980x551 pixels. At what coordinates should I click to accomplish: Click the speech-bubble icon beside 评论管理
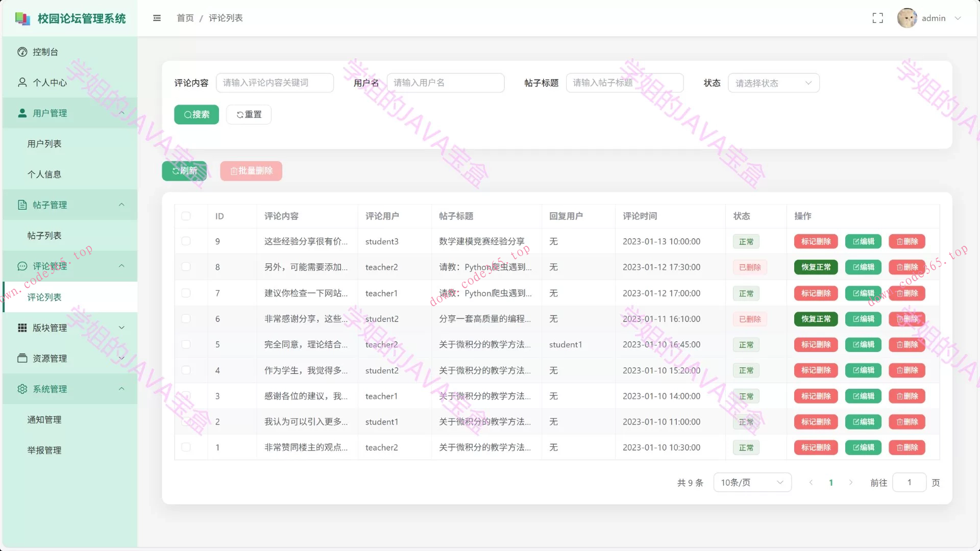(x=21, y=266)
